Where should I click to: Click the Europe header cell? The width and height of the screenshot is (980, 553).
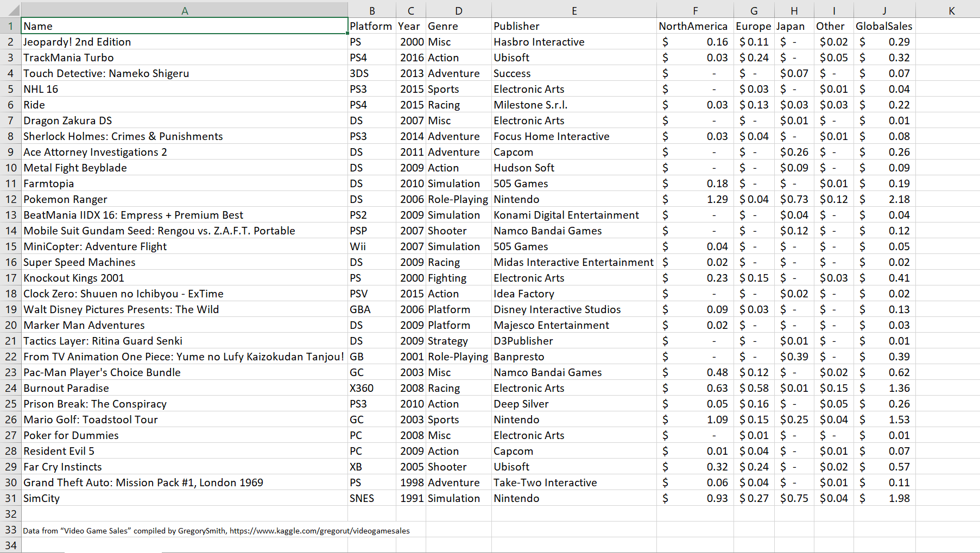pos(754,26)
